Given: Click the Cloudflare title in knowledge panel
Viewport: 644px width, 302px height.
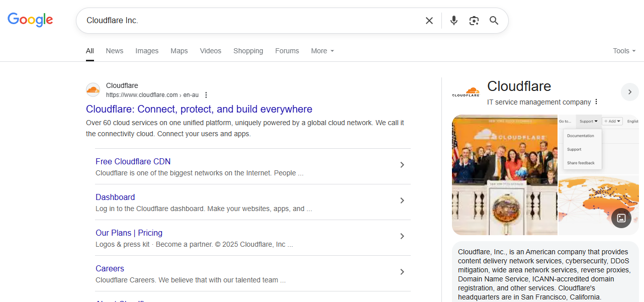Looking at the screenshot, I should pyautogui.click(x=519, y=86).
